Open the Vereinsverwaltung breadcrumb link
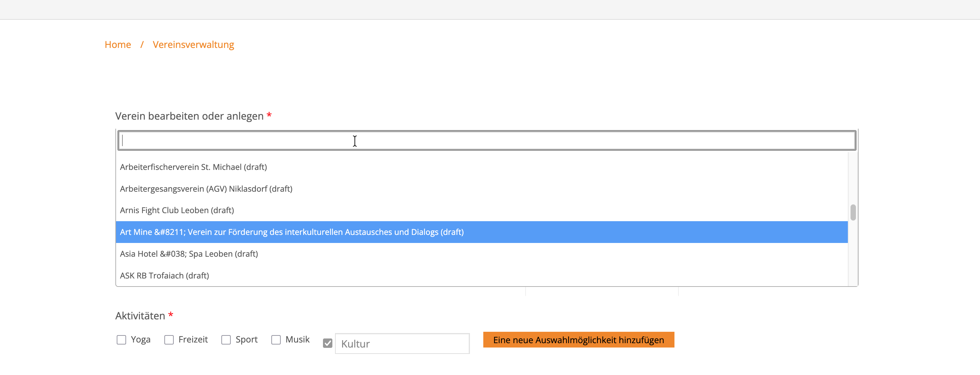Screen dimensions: 980x375 coord(193,45)
